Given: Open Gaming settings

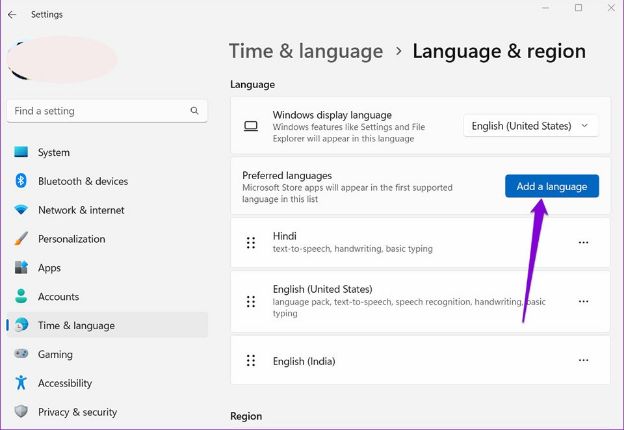Looking at the screenshot, I should [x=107, y=354].
